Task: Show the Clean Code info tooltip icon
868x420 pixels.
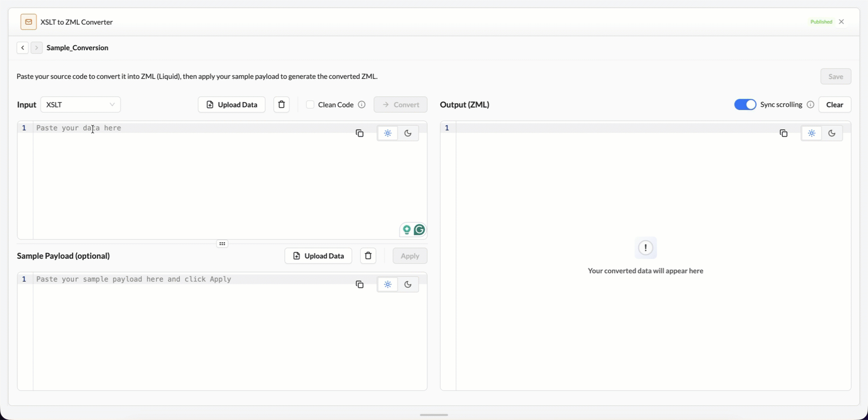Action: click(x=362, y=104)
